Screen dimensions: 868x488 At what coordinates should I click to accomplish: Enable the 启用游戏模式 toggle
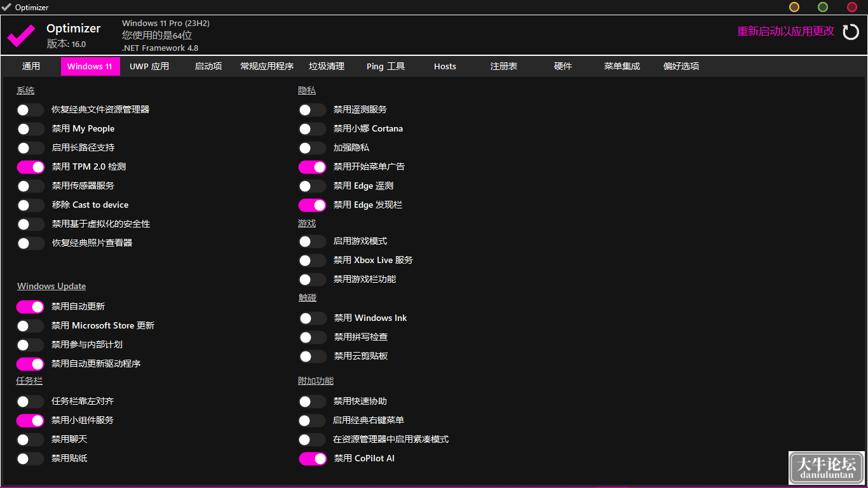pyautogui.click(x=313, y=241)
